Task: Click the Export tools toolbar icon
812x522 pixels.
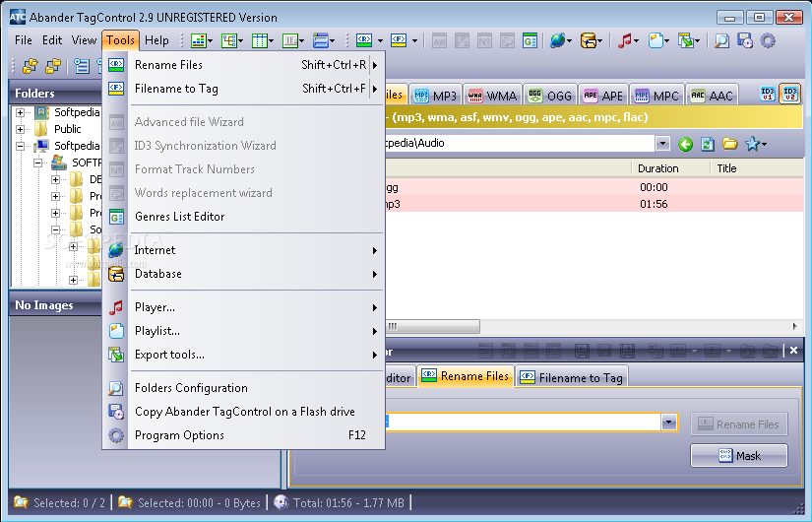Action: [x=686, y=40]
